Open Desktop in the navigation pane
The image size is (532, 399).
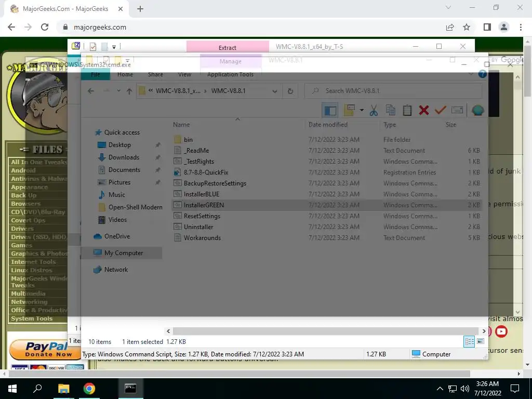119,145
